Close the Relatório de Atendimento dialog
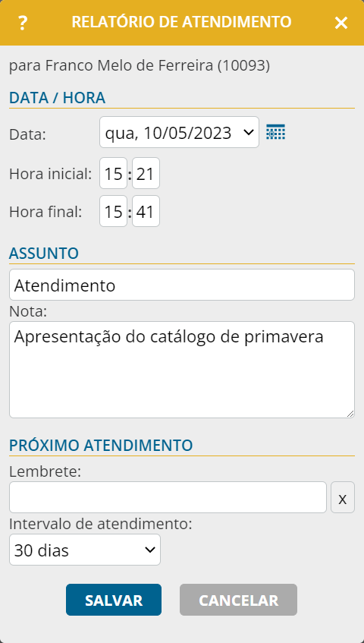This screenshot has width=364, height=643. [341, 23]
